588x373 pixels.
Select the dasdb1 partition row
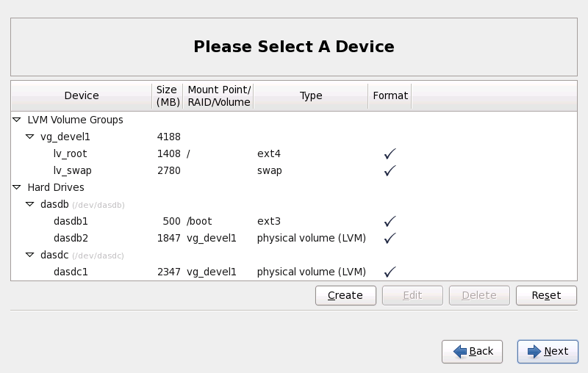(x=71, y=221)
